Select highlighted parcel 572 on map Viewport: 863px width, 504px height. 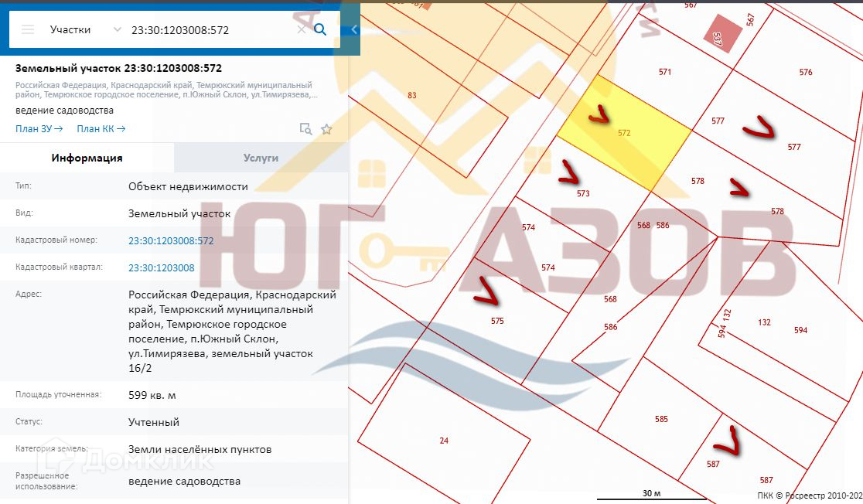(624, 133)
